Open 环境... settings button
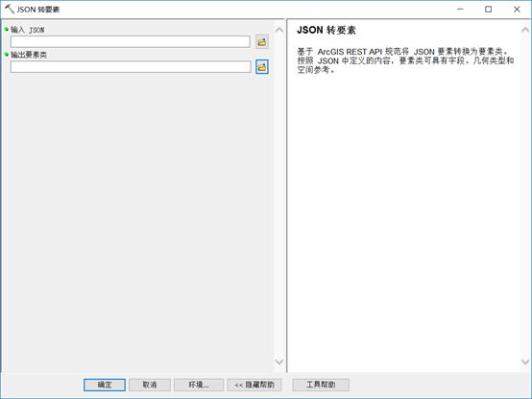This screenshot has width=532, height=399. pyautogui.click(x=199, y=385)
